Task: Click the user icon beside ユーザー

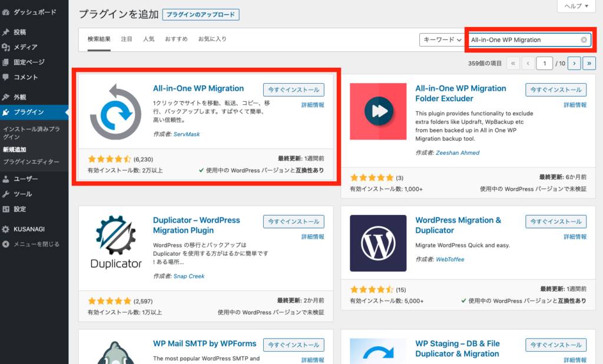Action: [6, 179]
